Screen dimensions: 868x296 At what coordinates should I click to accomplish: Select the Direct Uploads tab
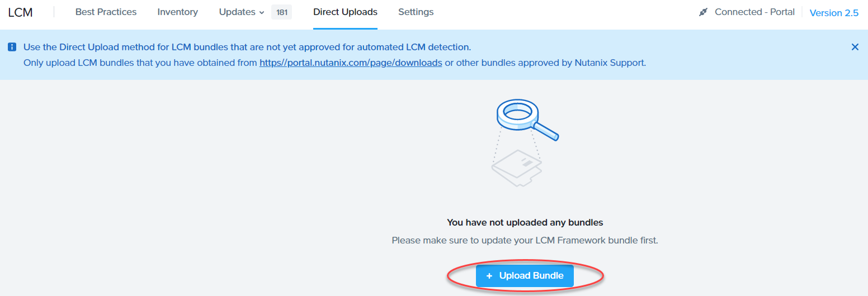(345, 12)
